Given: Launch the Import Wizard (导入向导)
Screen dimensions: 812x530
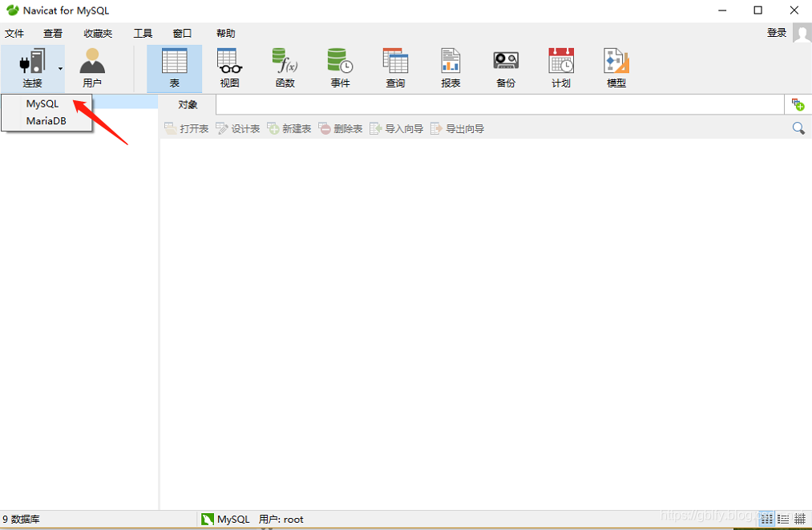Looking at the screenshot, I should 396,128.
